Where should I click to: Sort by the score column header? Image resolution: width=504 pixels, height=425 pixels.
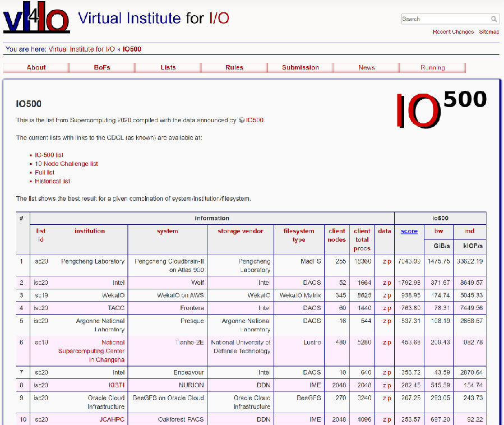(409, 231)
